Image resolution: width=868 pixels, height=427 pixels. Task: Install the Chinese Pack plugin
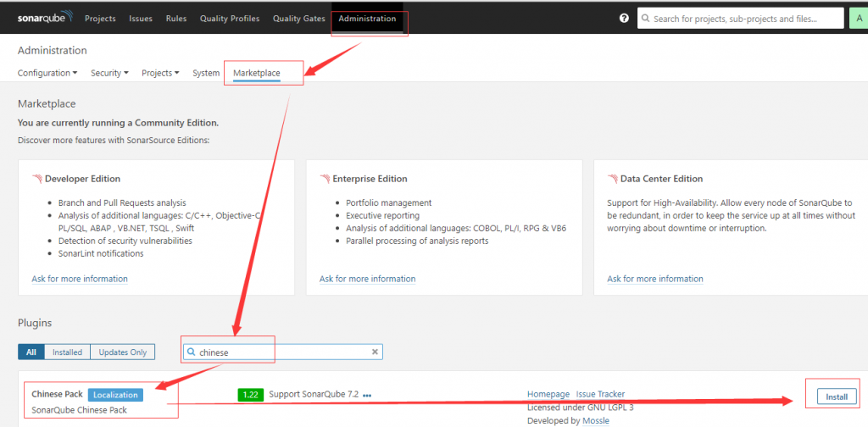coord(837,396)
